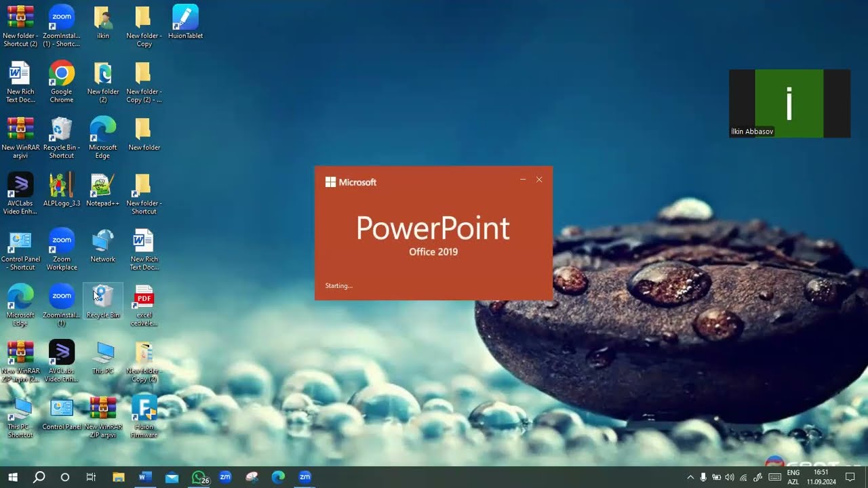Image resolution: width=868 pixels, height=488 pixels.
Task: Click the microphone tray icon
Action: pos(703,477)
